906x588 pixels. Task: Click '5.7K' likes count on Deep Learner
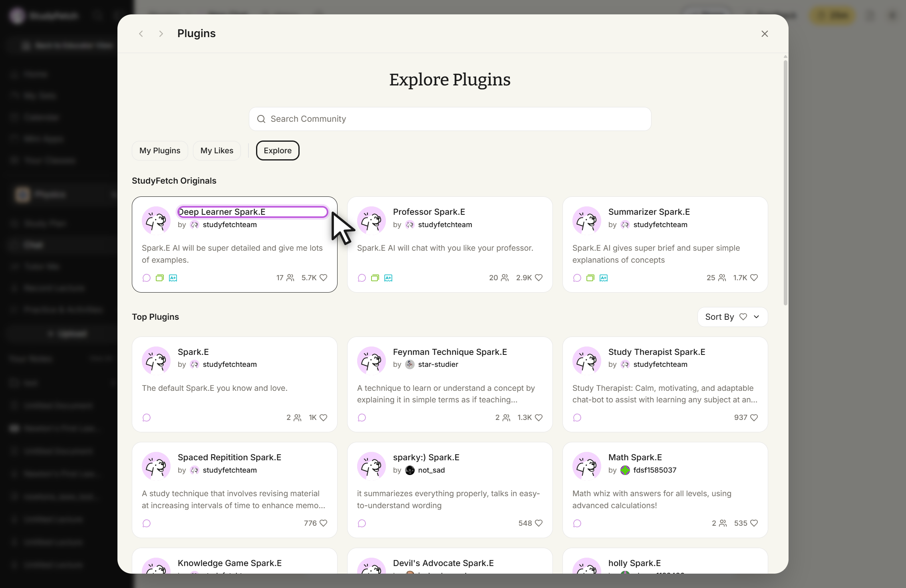tap(309, 278)
